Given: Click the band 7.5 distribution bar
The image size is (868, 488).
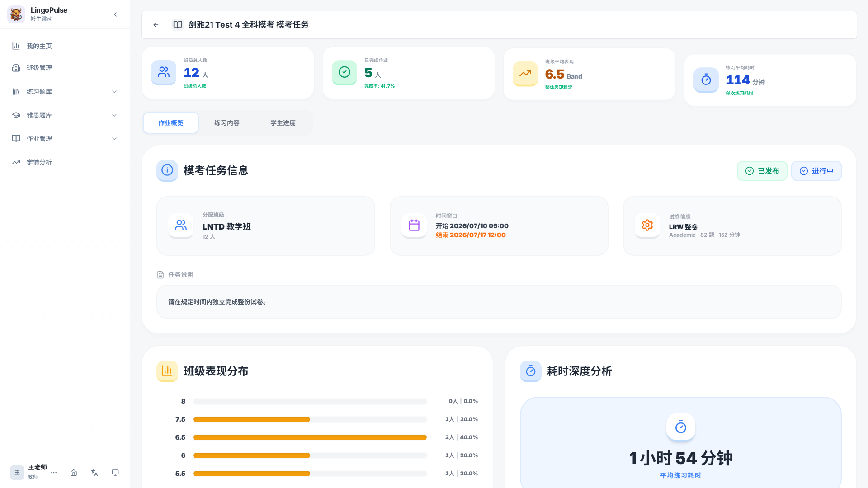Looking at the screenshot, I should pyautogui.click(x=310, y=419).
